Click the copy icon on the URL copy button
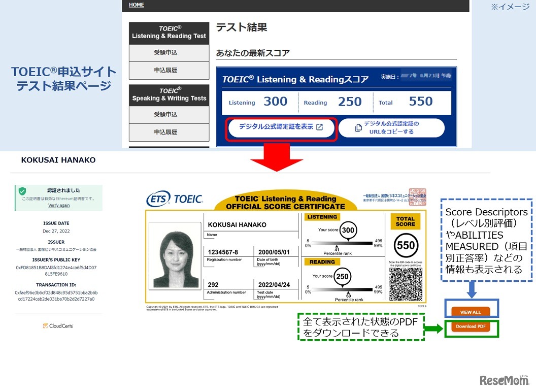 click(x=358, y=127)
